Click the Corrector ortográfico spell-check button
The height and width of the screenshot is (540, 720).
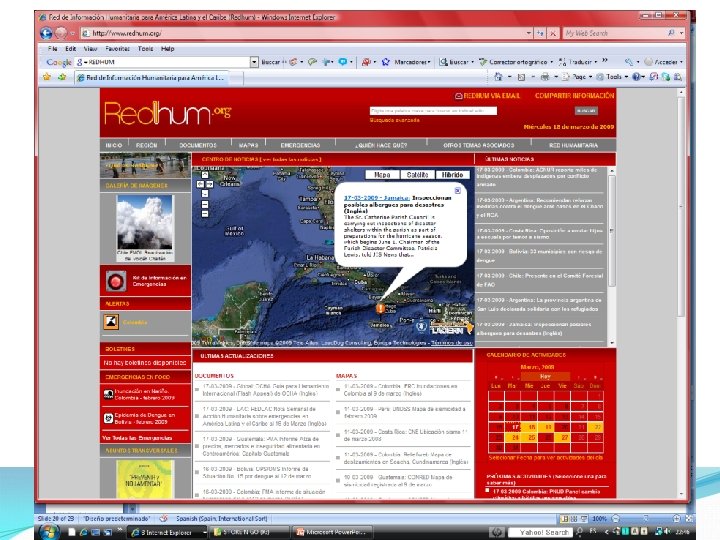coord(514,62)
